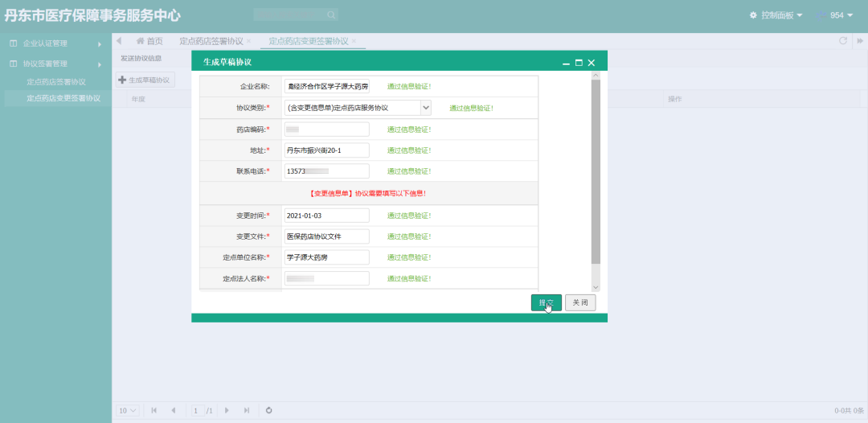This screenshot has height=423, width=868.
Task: Click the 定点单位名称 input field
Action: 326,257
